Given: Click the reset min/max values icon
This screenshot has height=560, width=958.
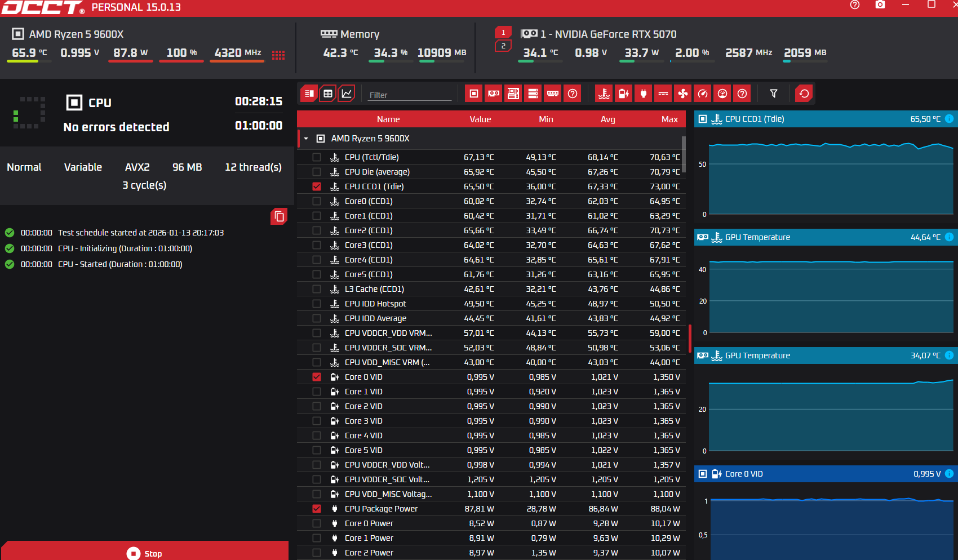Looking at the screenshot, I should point(804,94).
